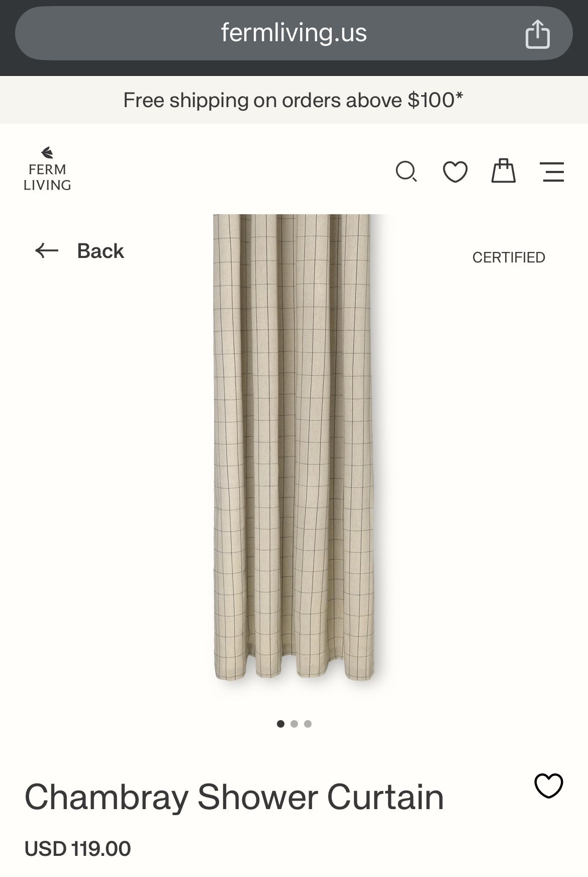
Task: Select the second carousel dot
Action: click(294, 724)
